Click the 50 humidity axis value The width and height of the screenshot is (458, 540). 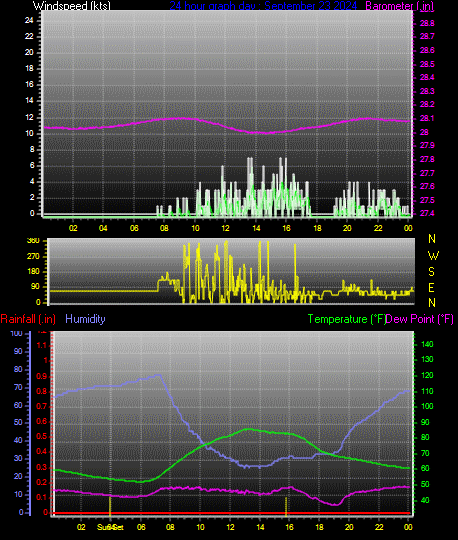point(18,423)
